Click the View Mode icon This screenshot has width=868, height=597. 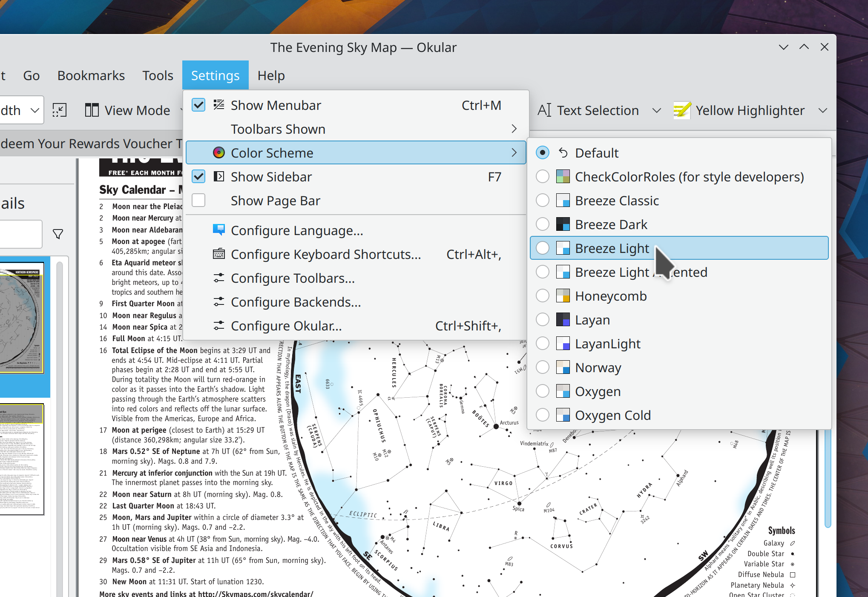point(92,110)
